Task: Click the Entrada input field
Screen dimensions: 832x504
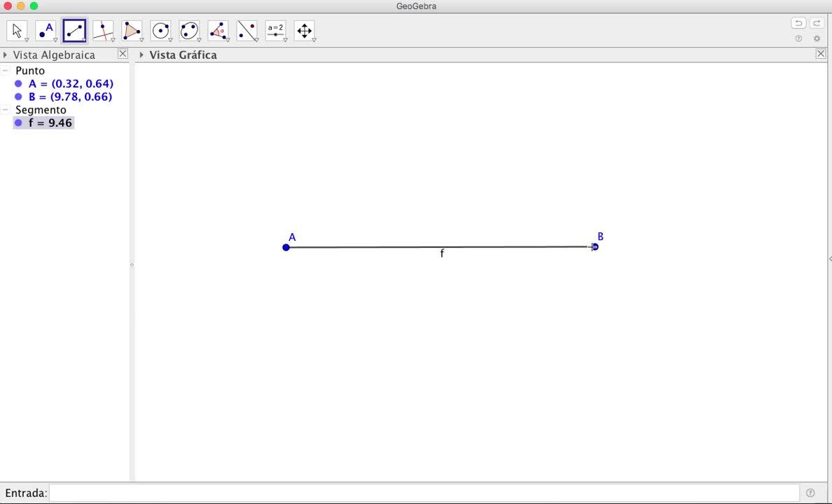Action: pos(424,493)
